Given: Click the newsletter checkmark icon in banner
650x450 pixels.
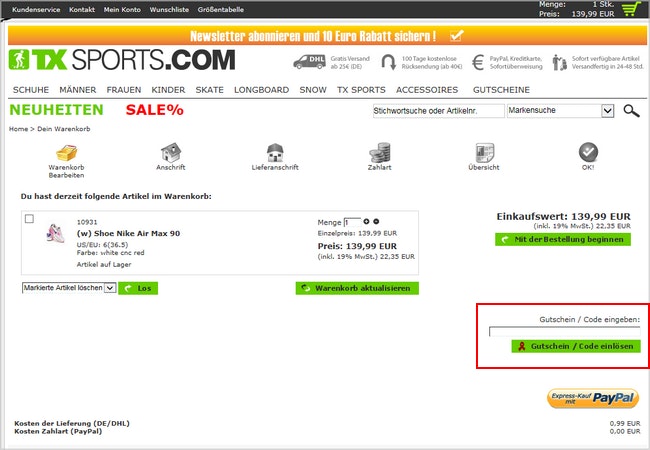Looking at the screenshot, I should point(456,36).
